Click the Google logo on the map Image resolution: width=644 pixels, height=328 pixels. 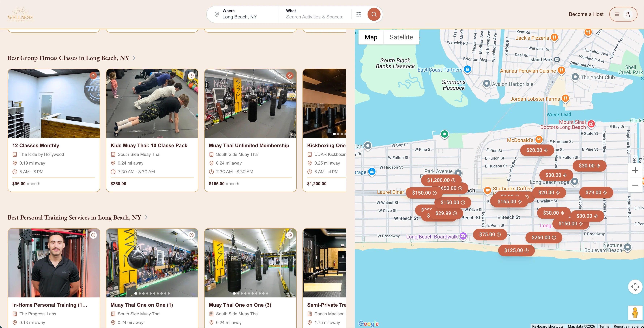368,324
